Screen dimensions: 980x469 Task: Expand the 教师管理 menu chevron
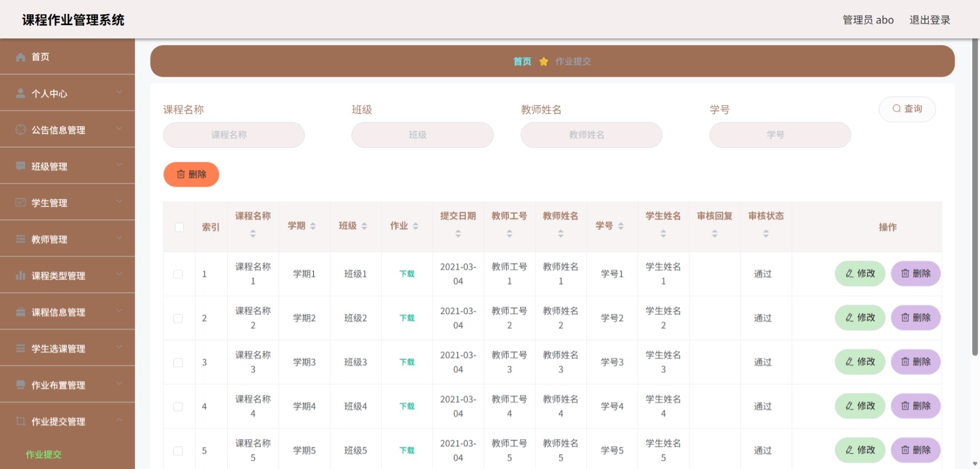pyautogui.click(x=119, y=237)
